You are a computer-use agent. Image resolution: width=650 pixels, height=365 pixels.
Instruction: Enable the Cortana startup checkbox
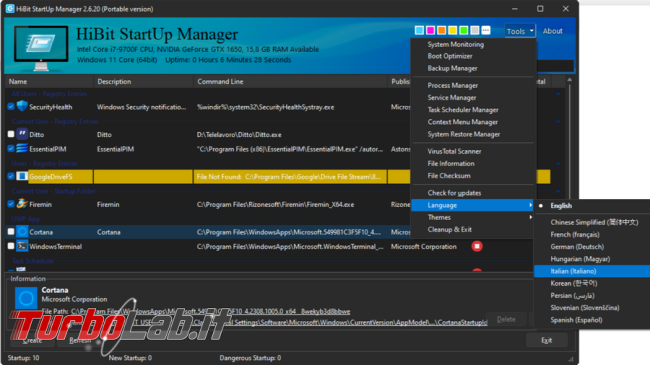[11, 231]
